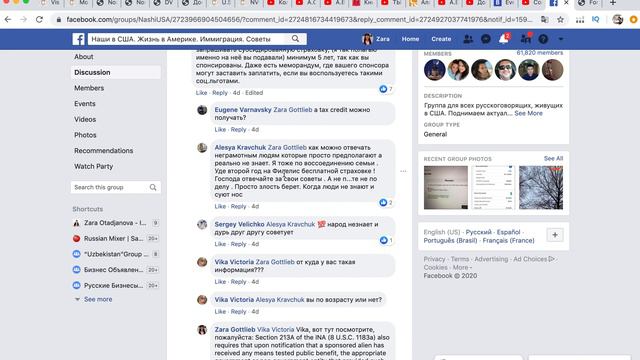Open the first recent group photo
Image resolution: width=640 pixels, height=360 pixels.
tap(446, 187)
